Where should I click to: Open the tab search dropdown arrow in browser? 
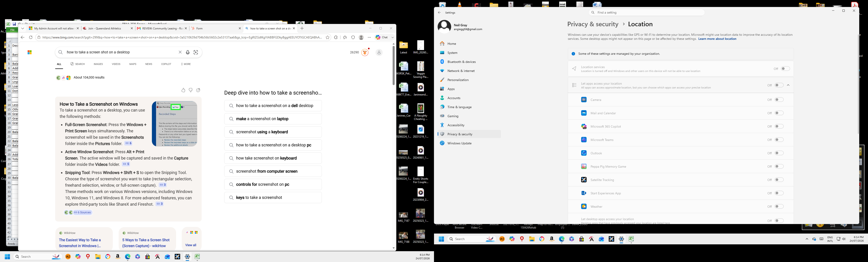pos(23,29)
